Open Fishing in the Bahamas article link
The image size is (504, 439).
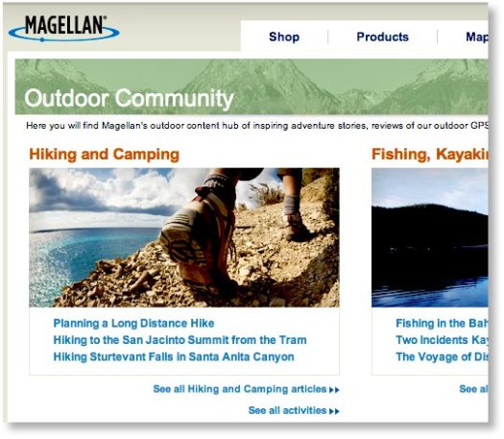coord(442,323)
